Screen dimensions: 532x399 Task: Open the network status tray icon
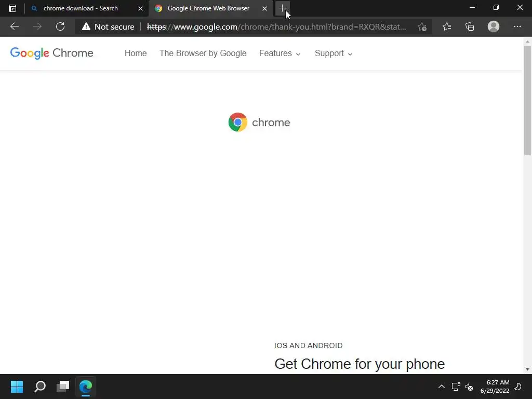pos(456,387)
